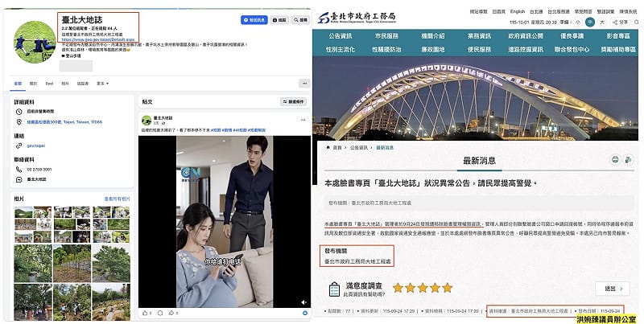The width and height of the screenshot is (644, 324).
Task: Click 回首頁 home top link
Action: click(498, 11)
